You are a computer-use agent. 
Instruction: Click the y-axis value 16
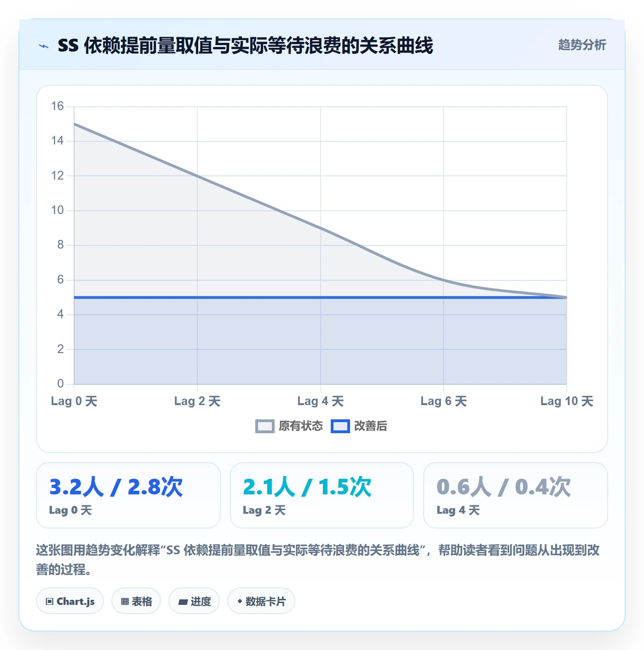(57, 106)
